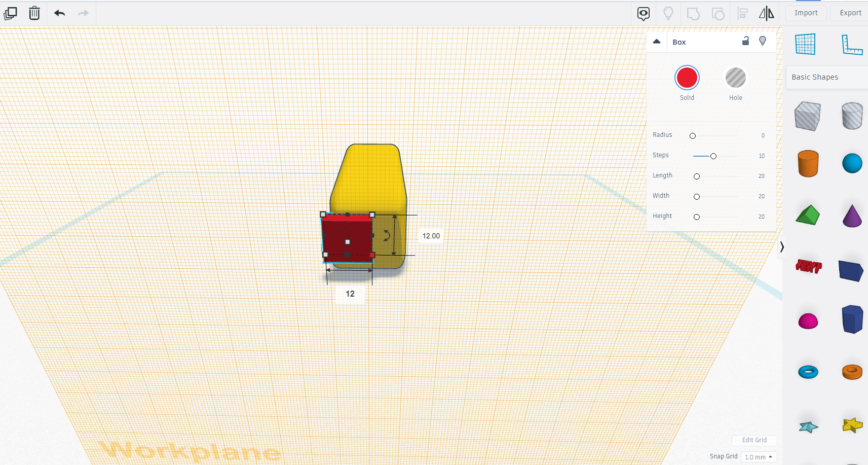Viewport: 868px width, 465px height.
Task: Choose the blue Torus shape
Action: click(x=808, y=372)
